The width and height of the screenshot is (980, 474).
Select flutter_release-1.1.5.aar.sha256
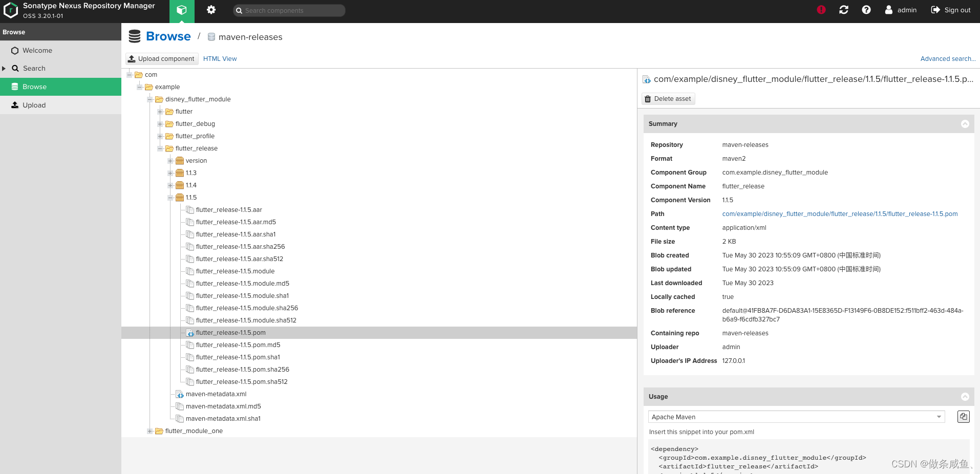[241, 247]
